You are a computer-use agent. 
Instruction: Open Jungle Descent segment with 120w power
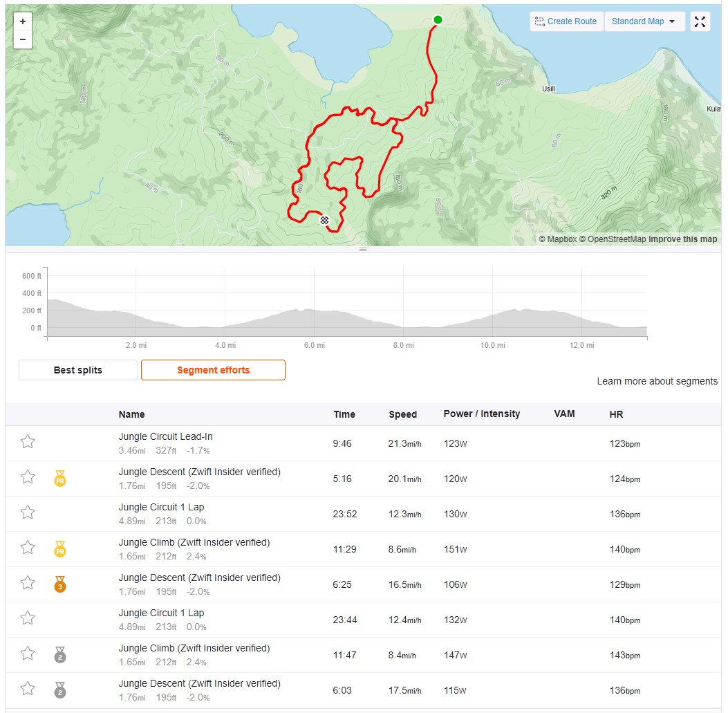(x=199, y=472)
